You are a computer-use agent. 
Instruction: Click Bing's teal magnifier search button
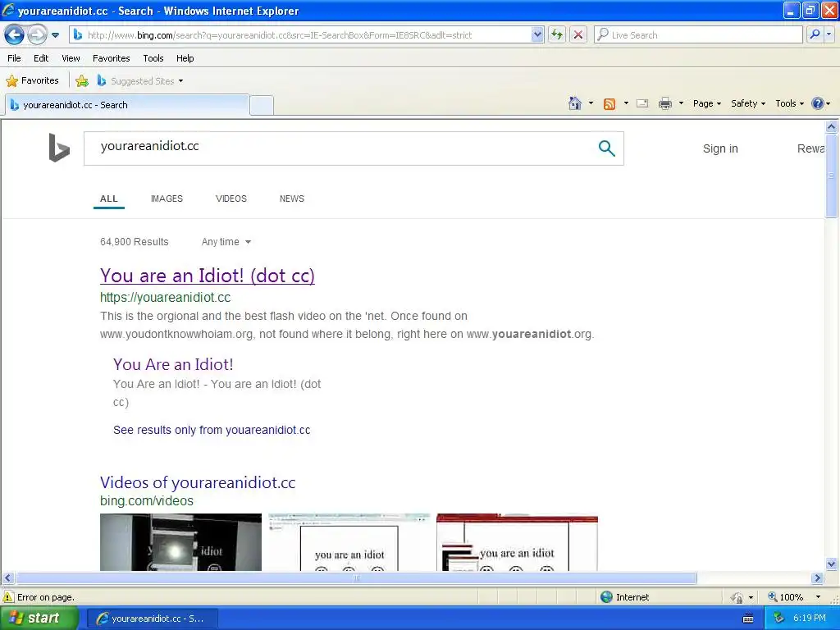pos(606,148)
